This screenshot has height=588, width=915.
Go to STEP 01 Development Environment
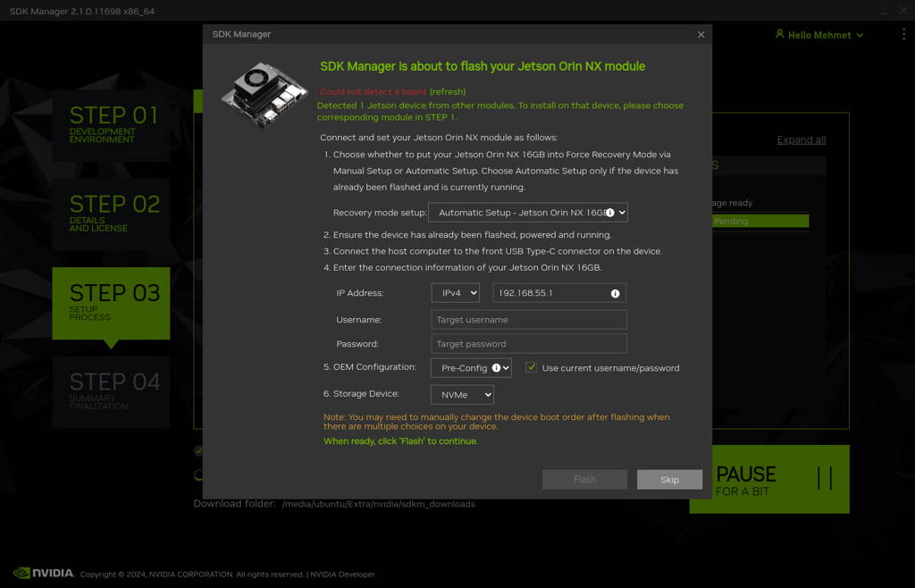click(x=112, y=125)
